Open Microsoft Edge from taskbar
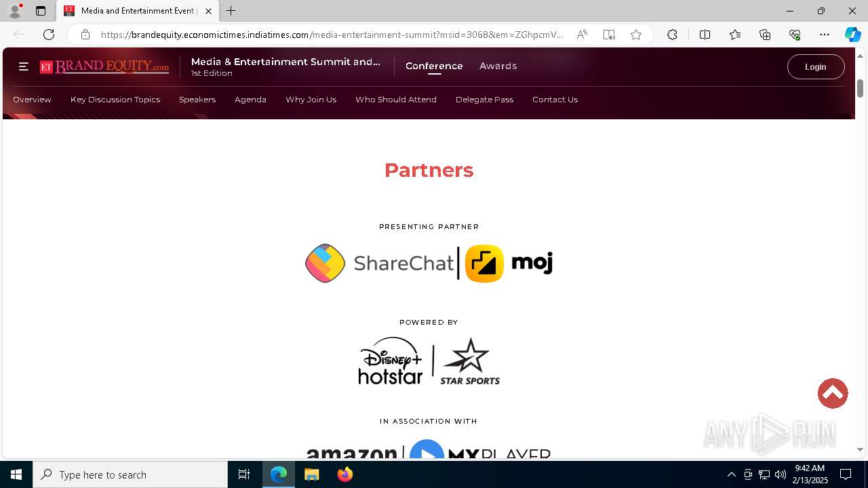This screenshot has height=488, width=868. (279, 474)
